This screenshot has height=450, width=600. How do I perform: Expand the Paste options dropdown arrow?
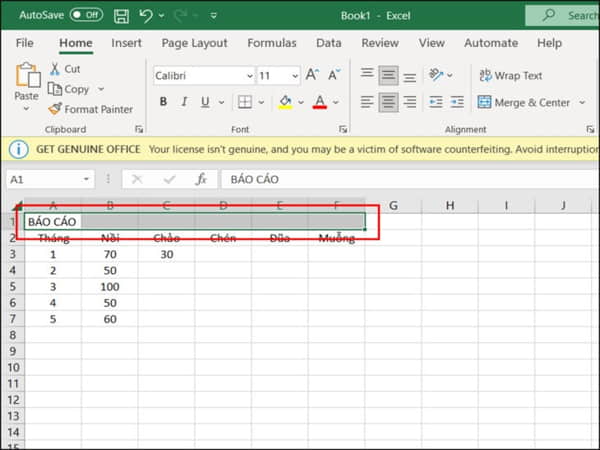[26, 109]
